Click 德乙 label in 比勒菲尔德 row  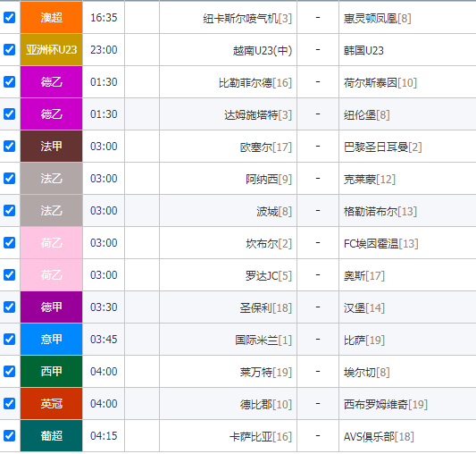point(51,81)
